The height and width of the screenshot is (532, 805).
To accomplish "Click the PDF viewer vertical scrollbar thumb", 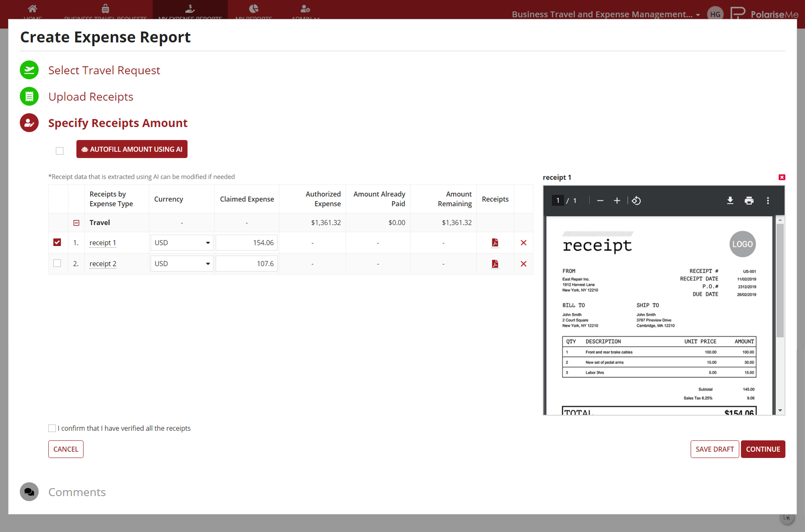I will click(x=780, y=280).
